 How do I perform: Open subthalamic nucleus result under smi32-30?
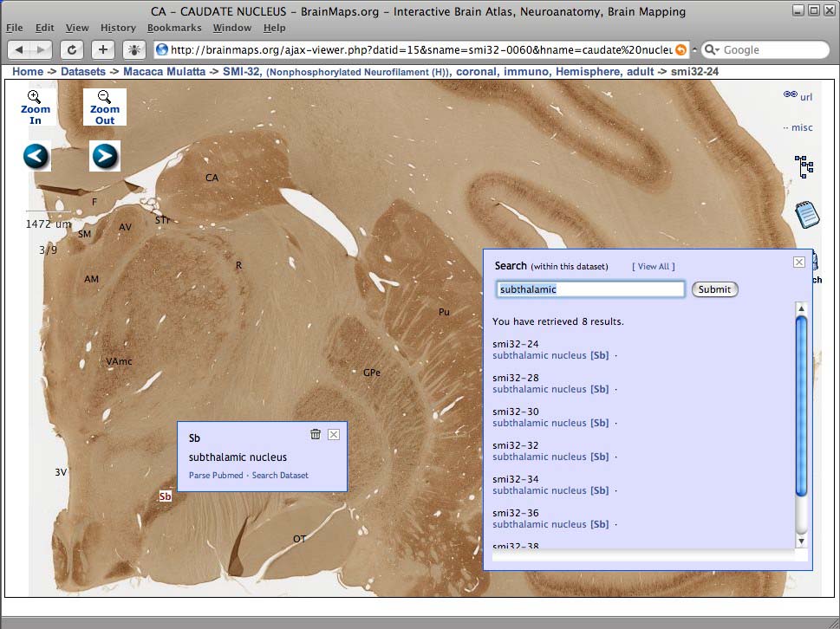pos(550,423)
